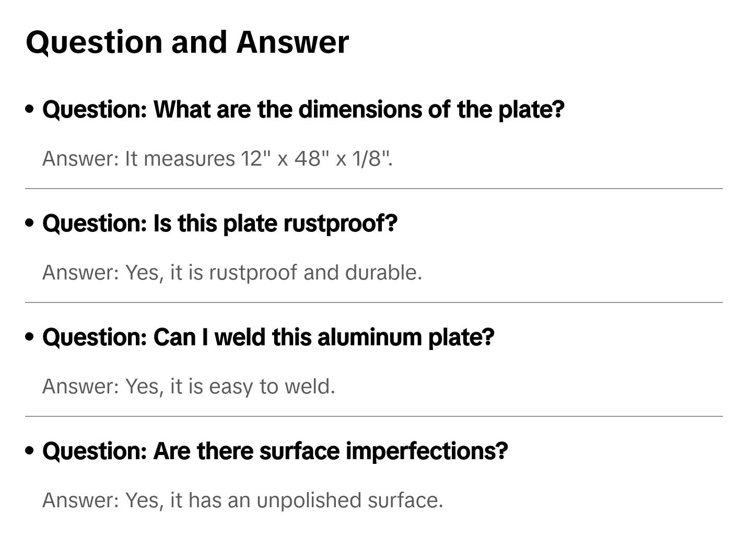Click the answer listing the plate measurements
The image size is (748, 560).
(x=217, y=159)
